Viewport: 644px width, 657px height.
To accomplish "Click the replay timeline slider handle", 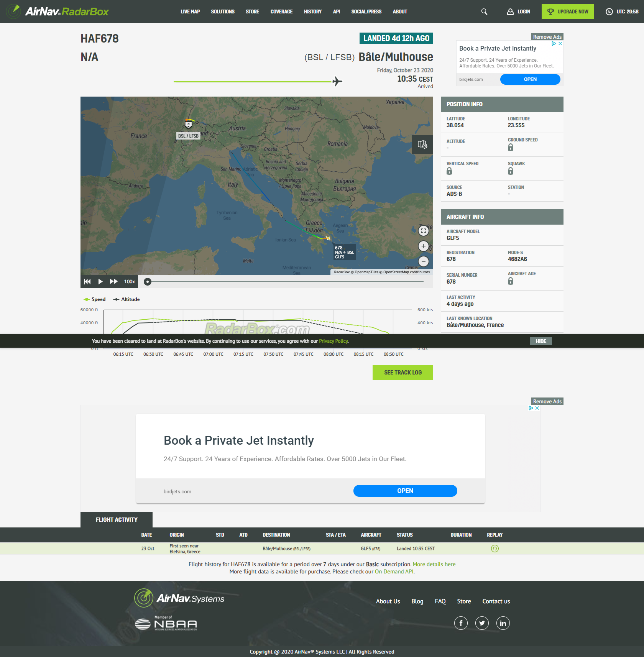I will pos(148,282).
